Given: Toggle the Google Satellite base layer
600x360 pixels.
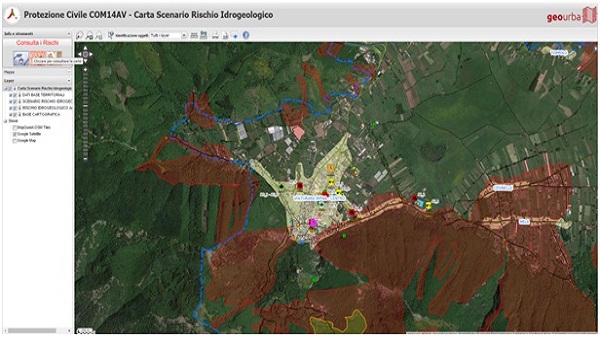Looking at the screenshot, I should pos(15,135).
